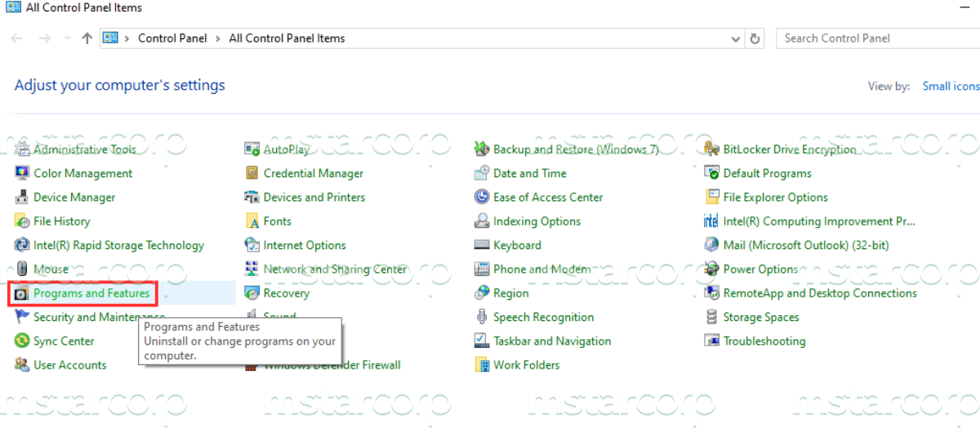
Task: Open the Date and Time icon
Action: tap(482, 173)
